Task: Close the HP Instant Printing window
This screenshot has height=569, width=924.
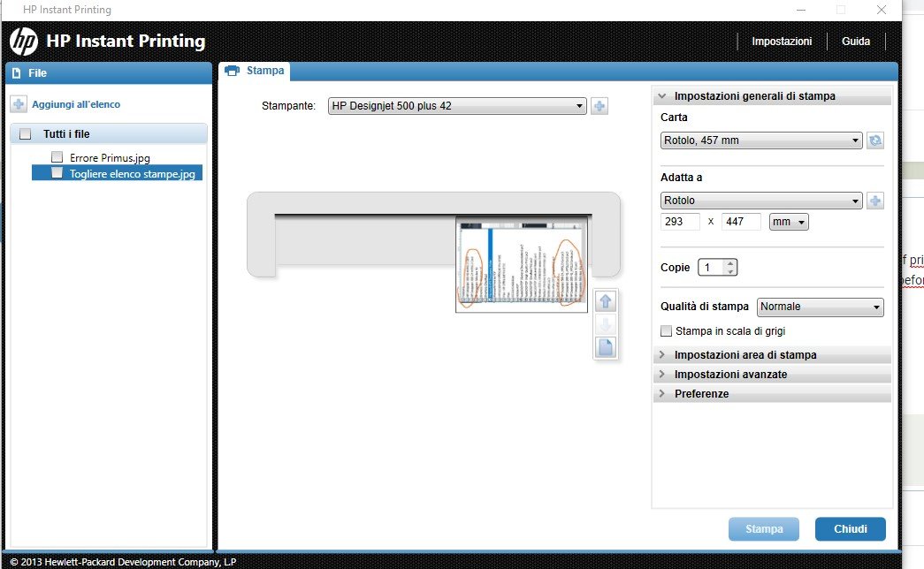Action: [x=881, y=10]
